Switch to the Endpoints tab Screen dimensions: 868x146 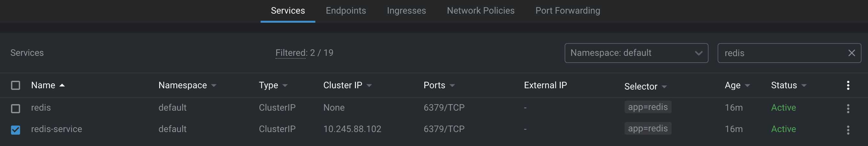pos(346,11)
